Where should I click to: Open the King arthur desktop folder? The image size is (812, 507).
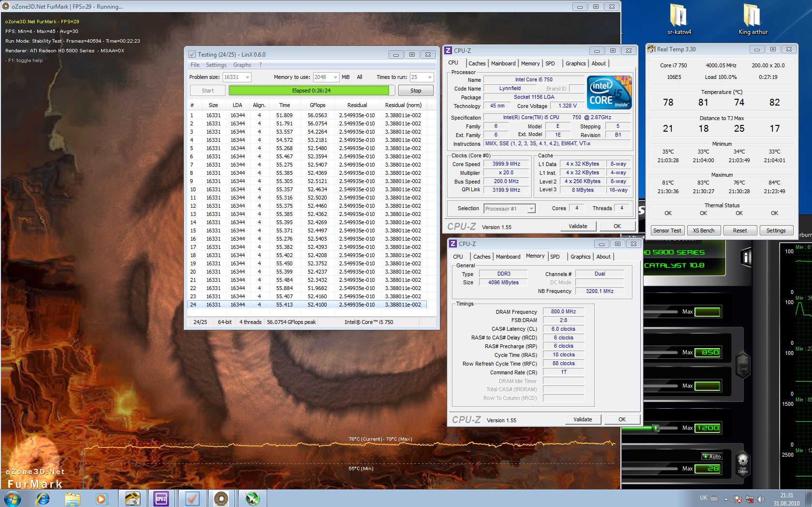coord(752,19)
